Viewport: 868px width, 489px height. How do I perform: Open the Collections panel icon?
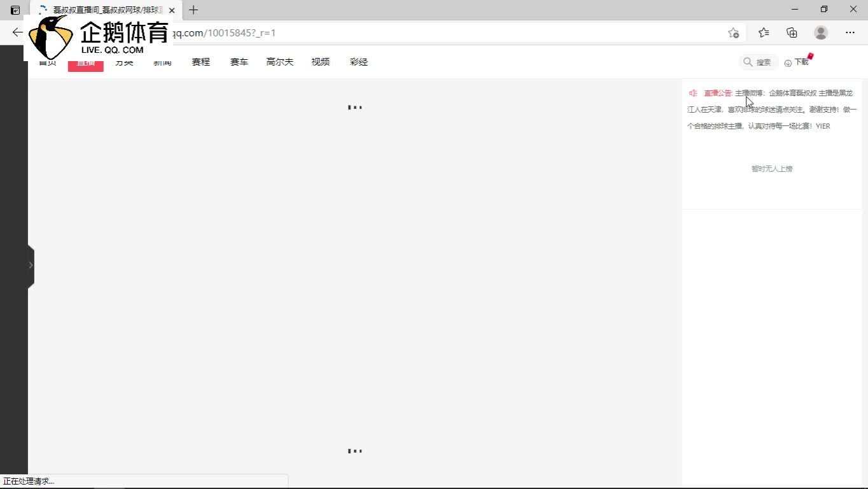click(x=792, y=32)
